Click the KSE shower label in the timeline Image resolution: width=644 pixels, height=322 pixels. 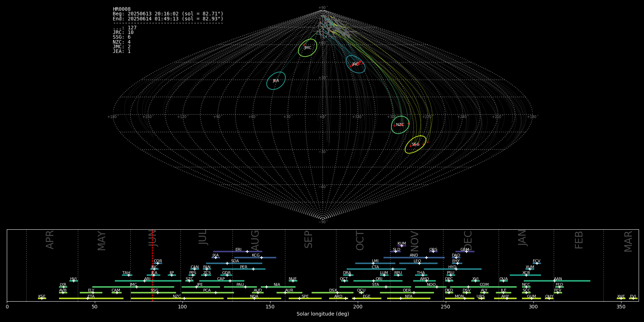click(x=42, y=297)
